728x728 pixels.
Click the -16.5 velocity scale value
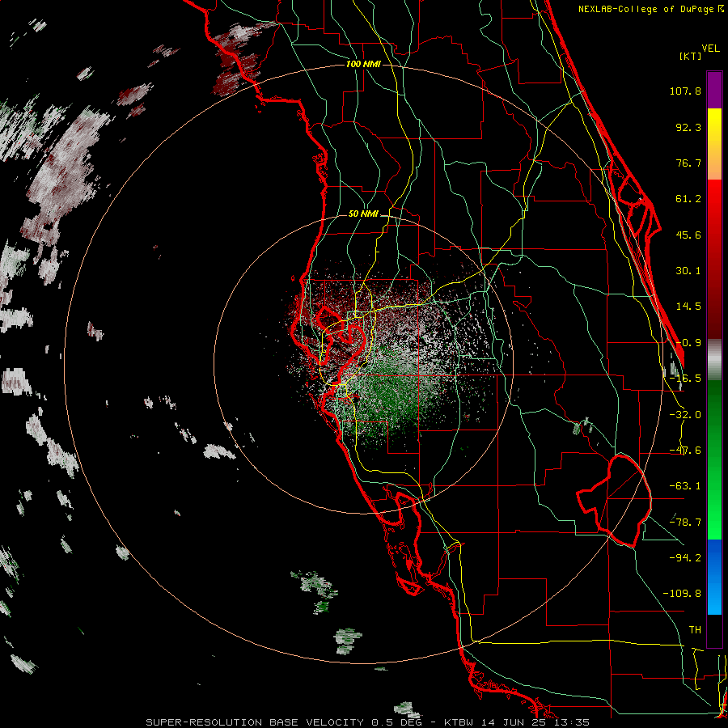point(685,379)
